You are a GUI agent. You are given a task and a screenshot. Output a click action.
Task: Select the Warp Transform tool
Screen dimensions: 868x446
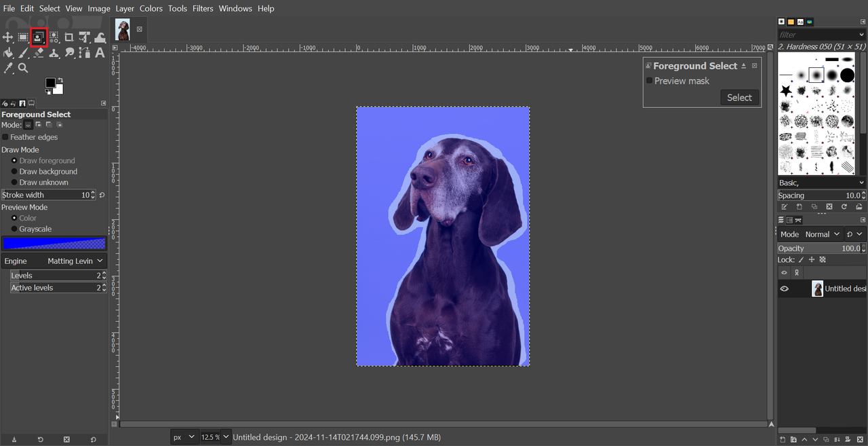point(100,37)
